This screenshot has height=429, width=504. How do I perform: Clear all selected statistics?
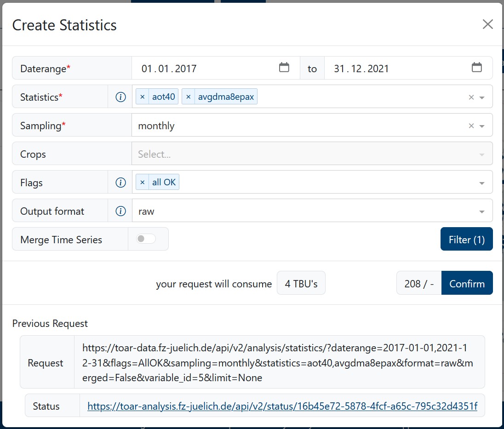pos(471,97)
